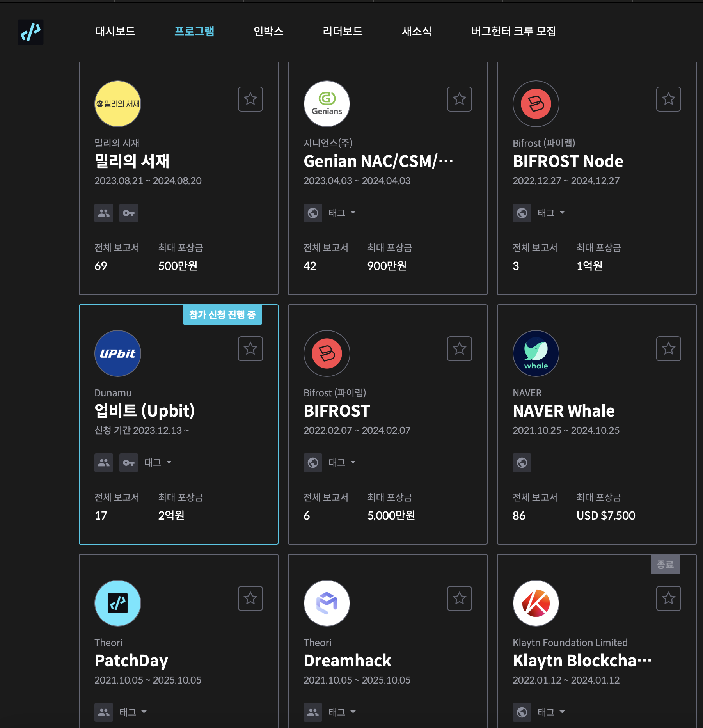
Task: Open the 대시보드 menu
Action: point(115,31)
